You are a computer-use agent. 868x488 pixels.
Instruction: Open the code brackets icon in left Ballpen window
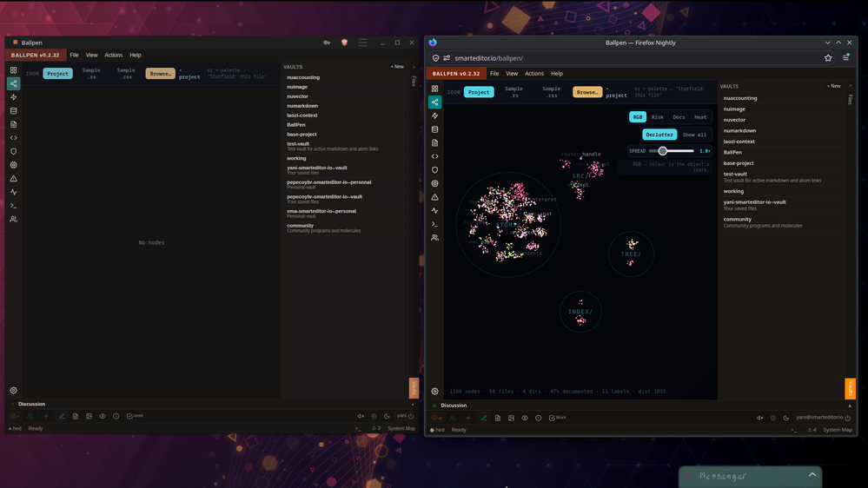coord(13,138)
